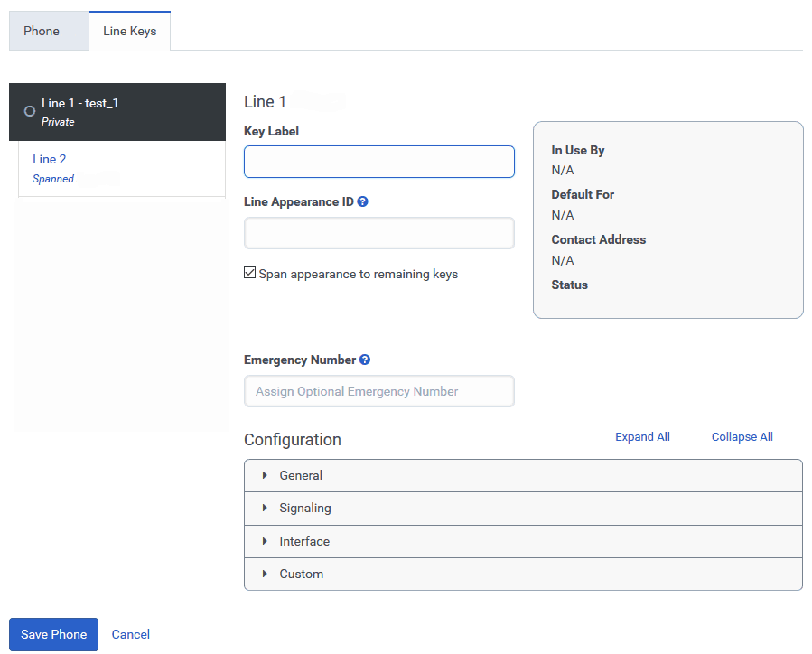Click inside the Key Label field

(x=379, y=161)
